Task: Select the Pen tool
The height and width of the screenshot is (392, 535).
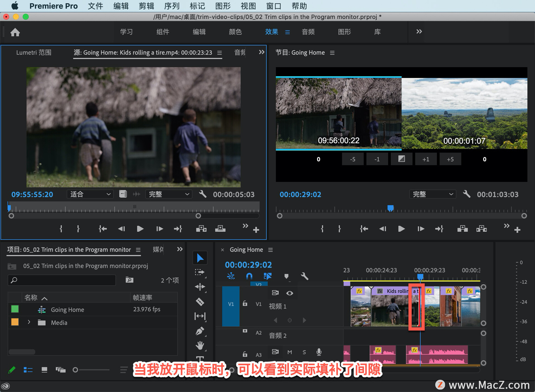Action: coord(200,331)
